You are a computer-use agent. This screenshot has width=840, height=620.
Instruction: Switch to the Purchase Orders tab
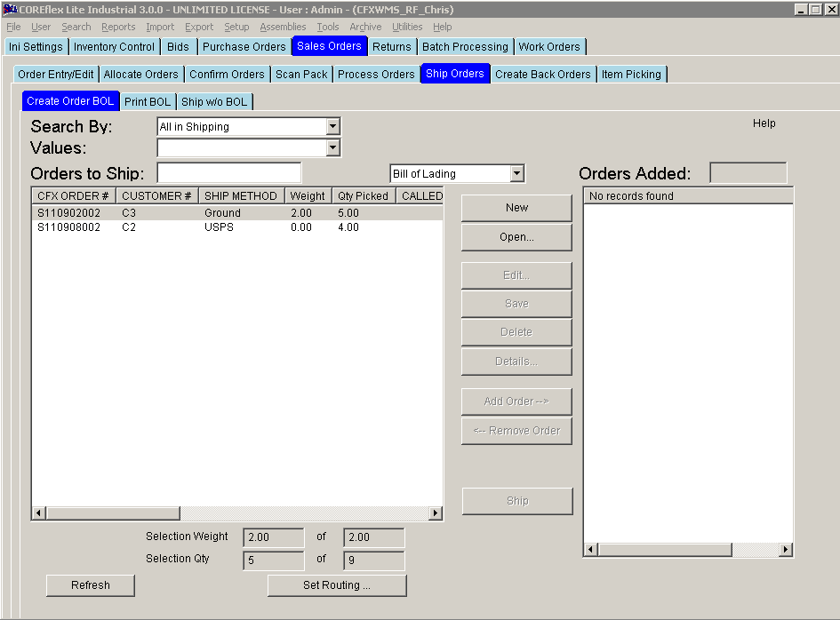pyautogui.click(x=244, y=46)
